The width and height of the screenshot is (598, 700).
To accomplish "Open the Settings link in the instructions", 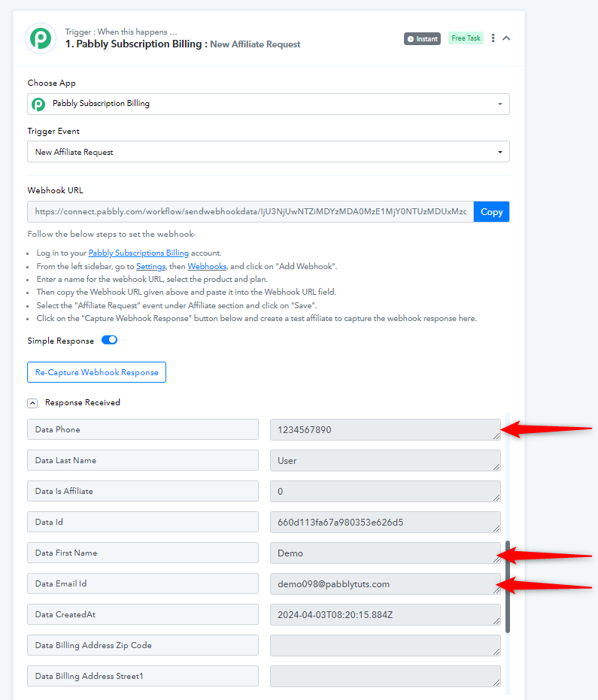I will (x=151, y=266).
